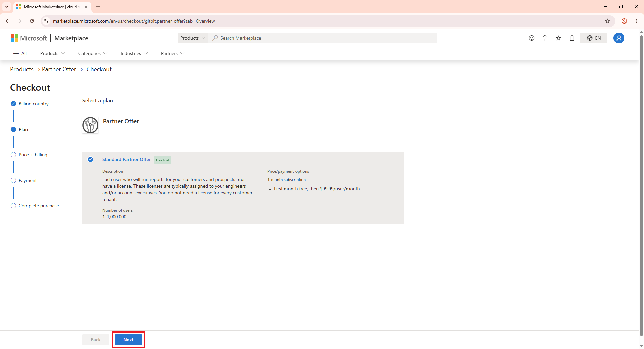The height and width of the screenshot is (349, 644).
Task: Click the page vertical scrollbar
Action: point(641,185)
